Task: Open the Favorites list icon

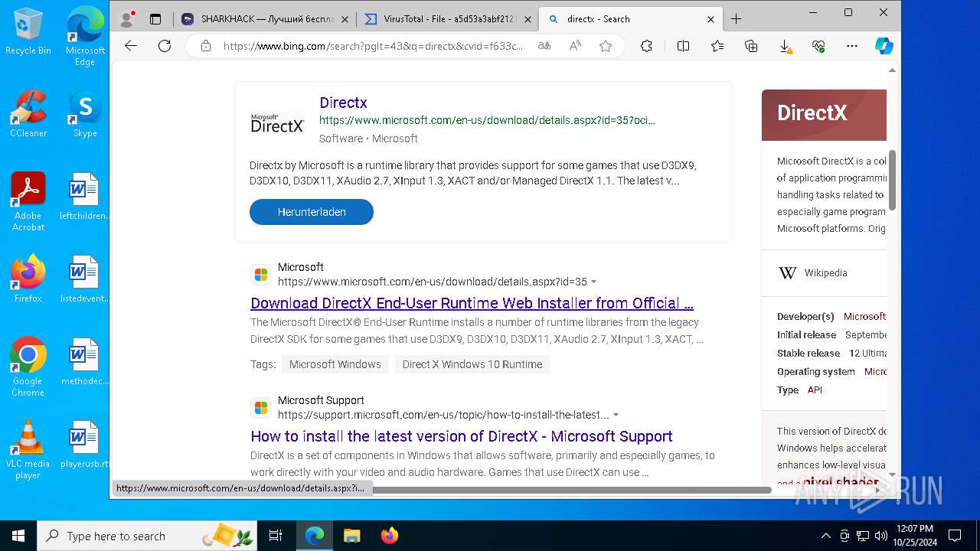Action: 717,46
